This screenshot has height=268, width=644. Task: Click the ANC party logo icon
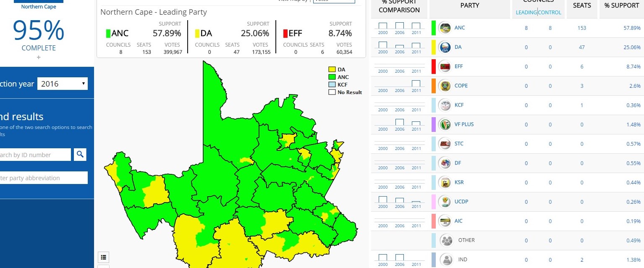(446, 28)
